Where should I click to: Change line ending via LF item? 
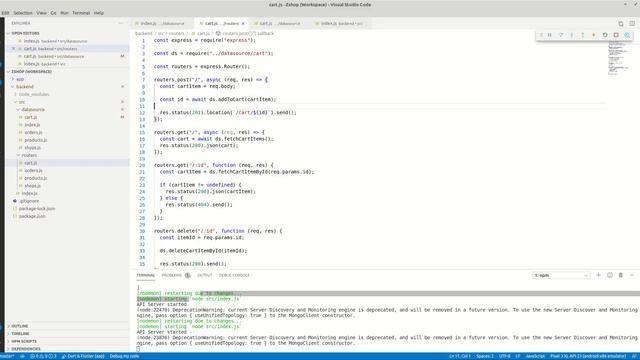click(518, 356)
